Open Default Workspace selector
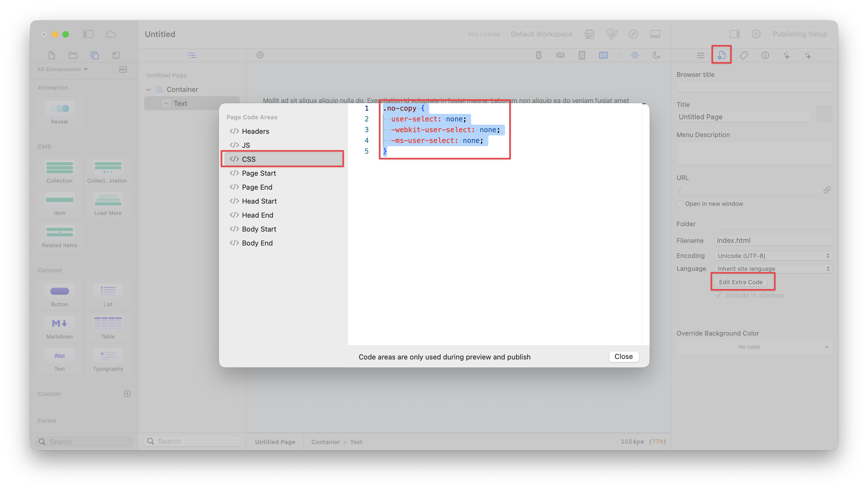 click(x=542, y=34)
